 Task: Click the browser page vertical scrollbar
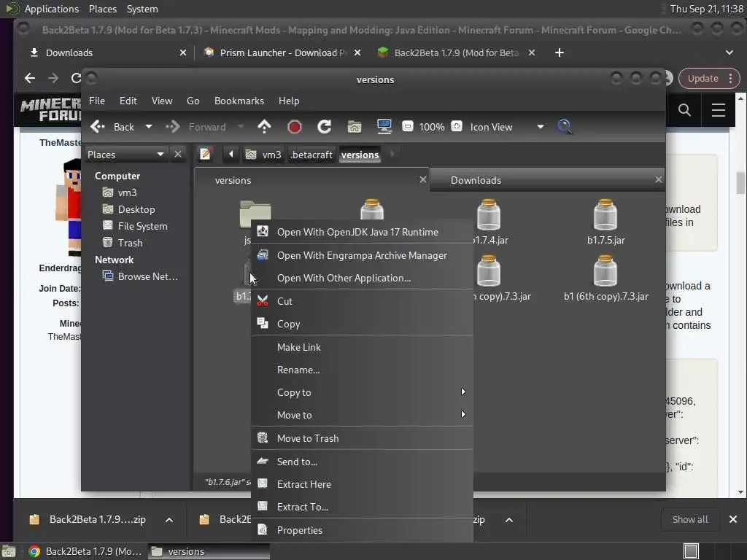click(740, 295)
